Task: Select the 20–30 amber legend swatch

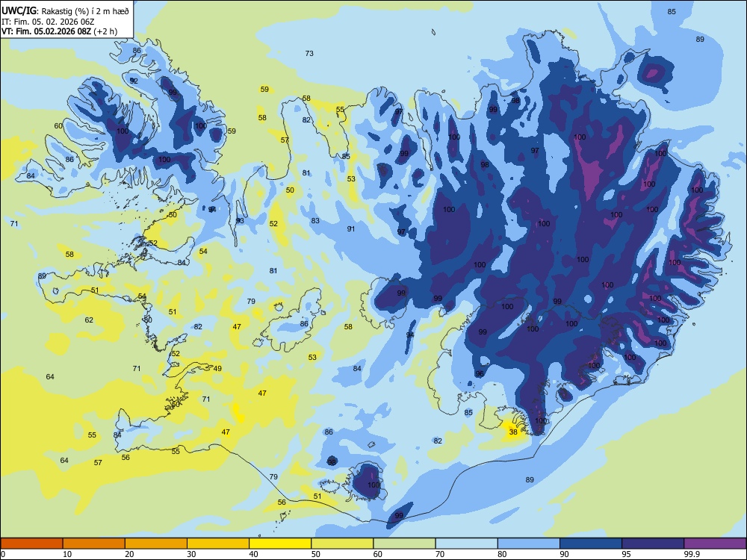Action: [156, 544]
